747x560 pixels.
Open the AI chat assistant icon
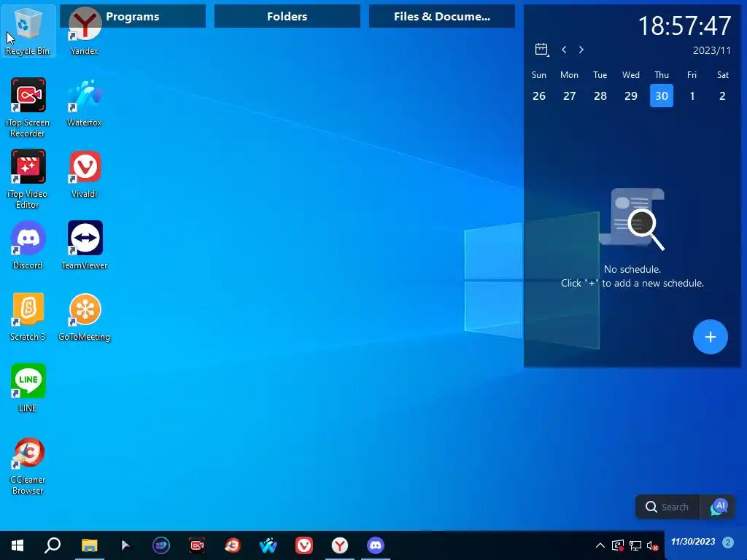[719, 507]
